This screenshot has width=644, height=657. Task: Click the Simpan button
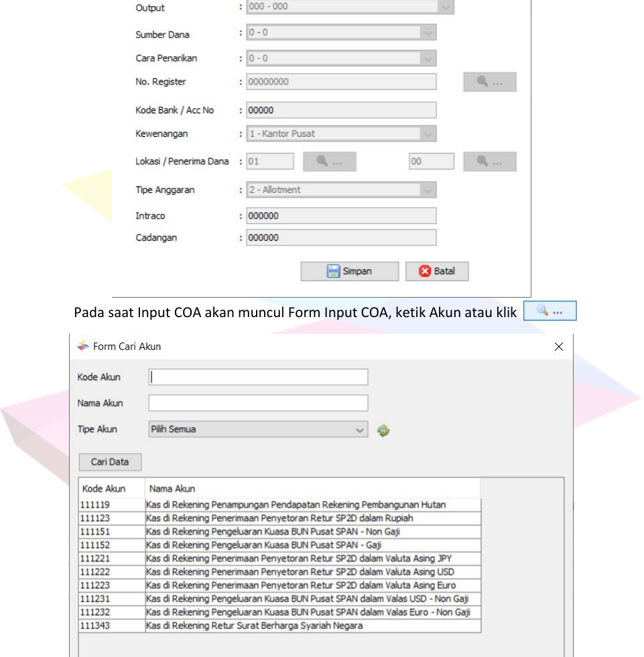[349, 272]
